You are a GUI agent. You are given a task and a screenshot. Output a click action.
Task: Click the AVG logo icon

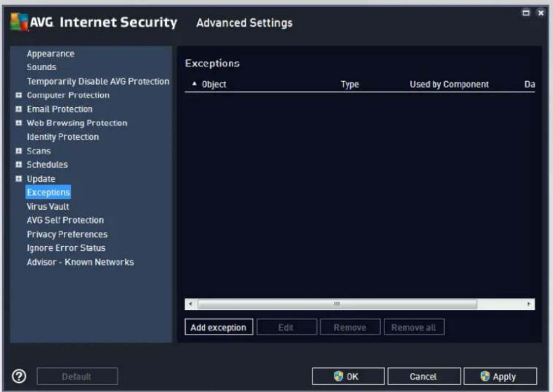click(x=19, y=22)
